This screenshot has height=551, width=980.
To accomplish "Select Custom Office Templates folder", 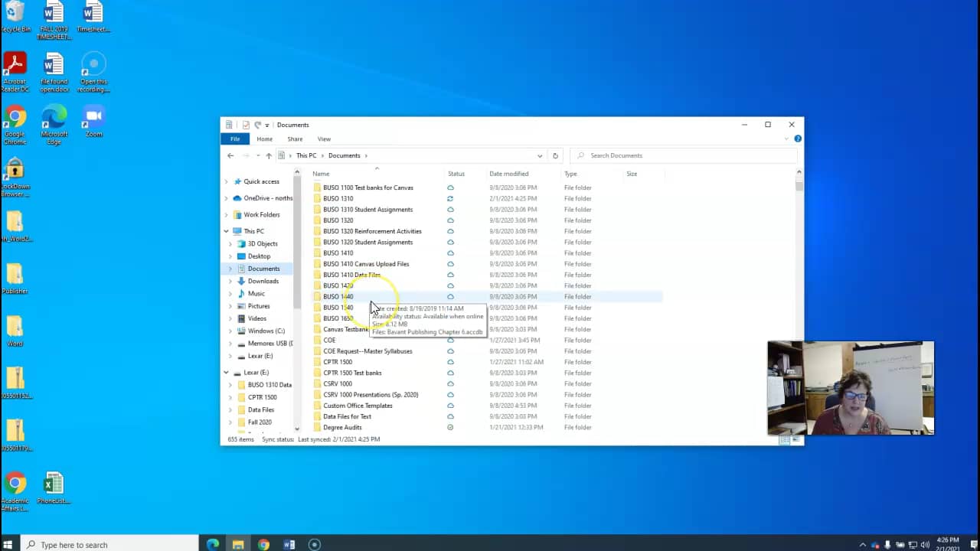I will (x=358, y=406).
